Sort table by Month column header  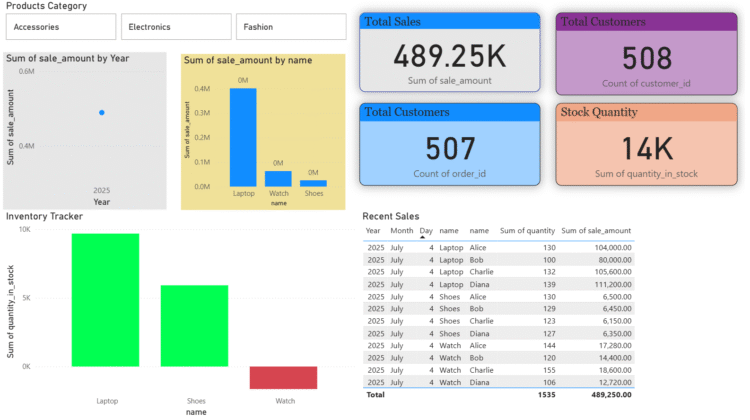tap(401, 231)
